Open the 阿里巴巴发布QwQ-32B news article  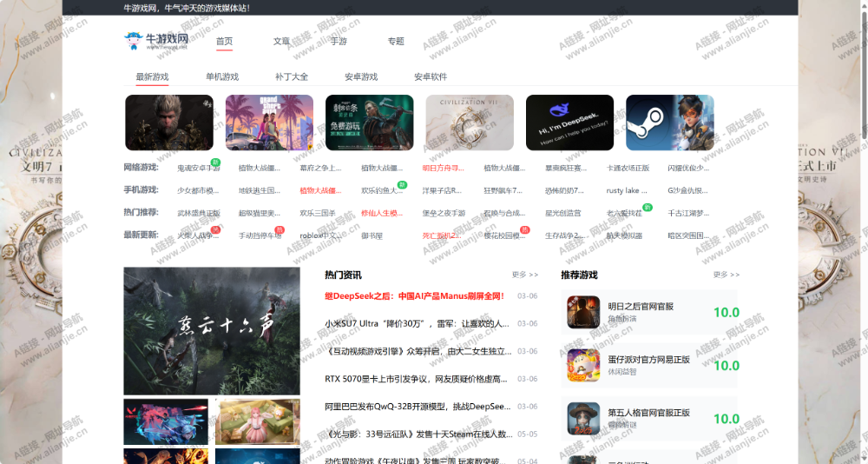click(418, 407)
